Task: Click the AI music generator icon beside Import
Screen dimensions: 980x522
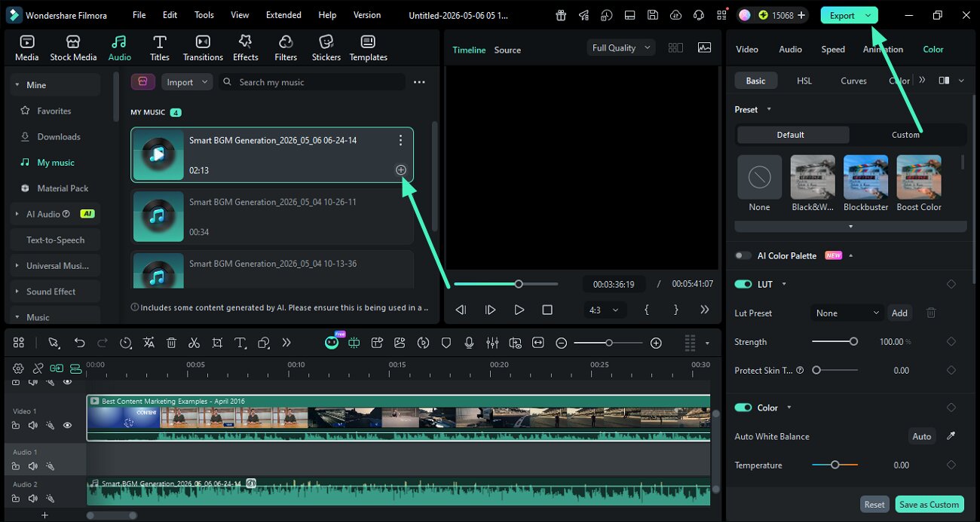Action: point(143,82)
